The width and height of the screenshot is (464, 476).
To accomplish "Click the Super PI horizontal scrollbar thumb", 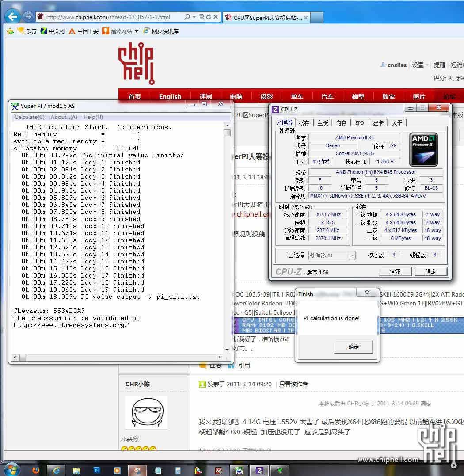I will [23, 357].
